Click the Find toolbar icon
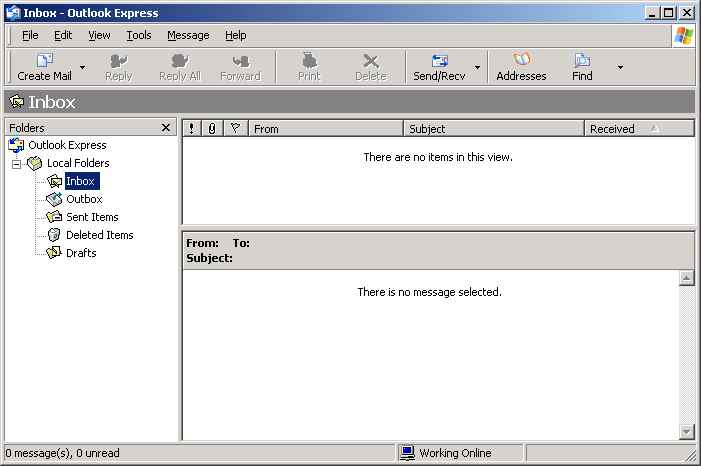Image resolution: width=701 pixels, height=466 pixels. coord(582,67)
